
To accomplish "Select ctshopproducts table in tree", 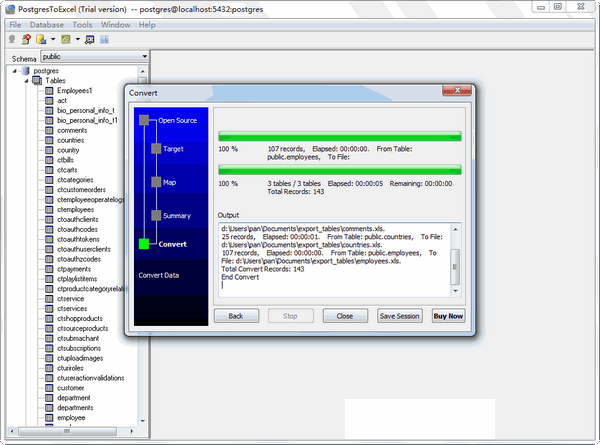I will pyautogui.click(x=80, y=319).
